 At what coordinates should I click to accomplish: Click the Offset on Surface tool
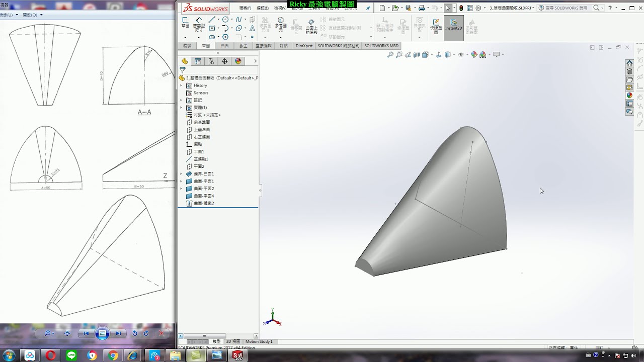(311, 26)
